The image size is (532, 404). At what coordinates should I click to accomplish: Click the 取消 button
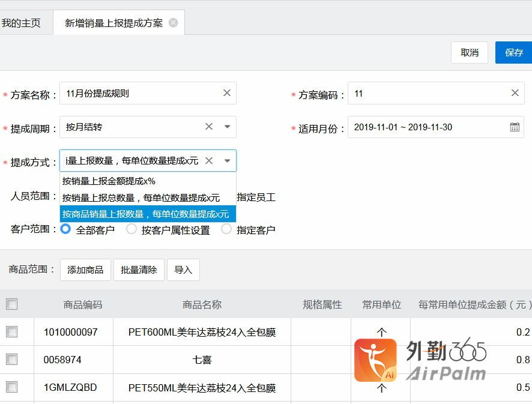coord(470,53)
